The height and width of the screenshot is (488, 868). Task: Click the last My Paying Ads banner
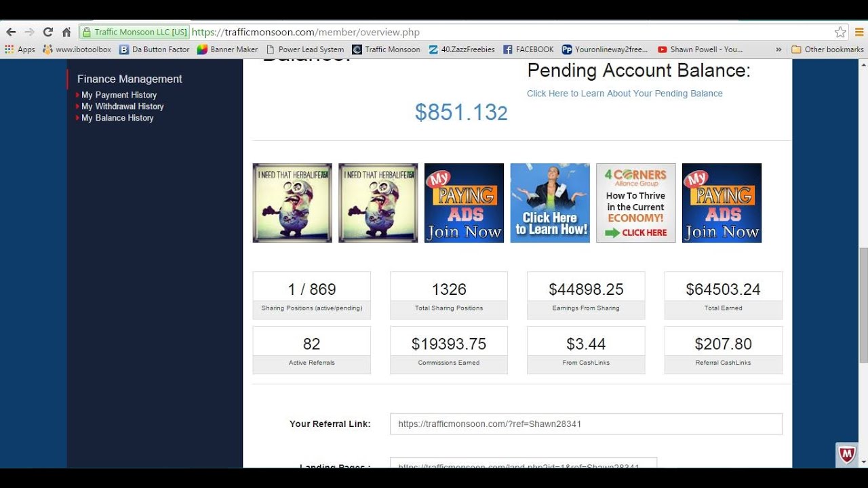click(x=722, y=203)
